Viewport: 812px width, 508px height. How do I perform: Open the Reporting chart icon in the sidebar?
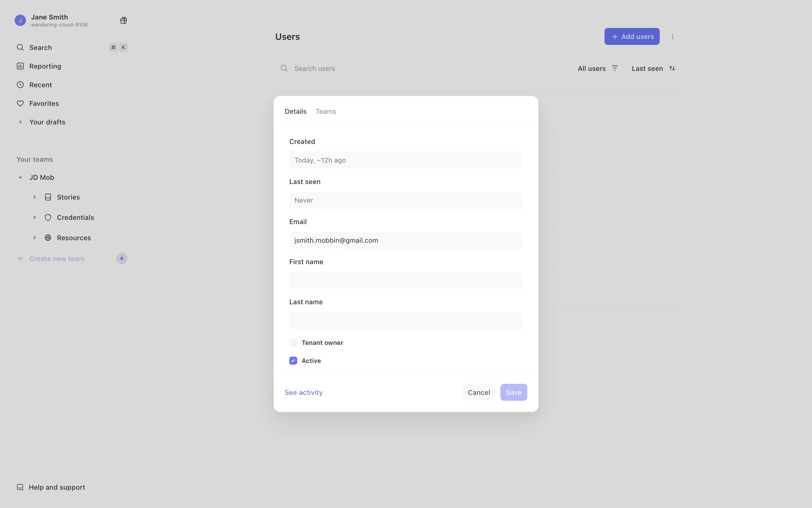coord(20,66)
